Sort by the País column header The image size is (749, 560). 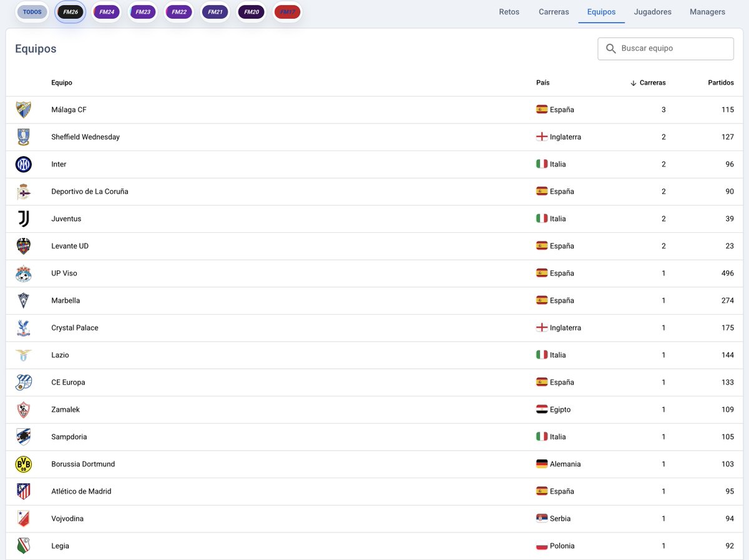tap(543, 82)
